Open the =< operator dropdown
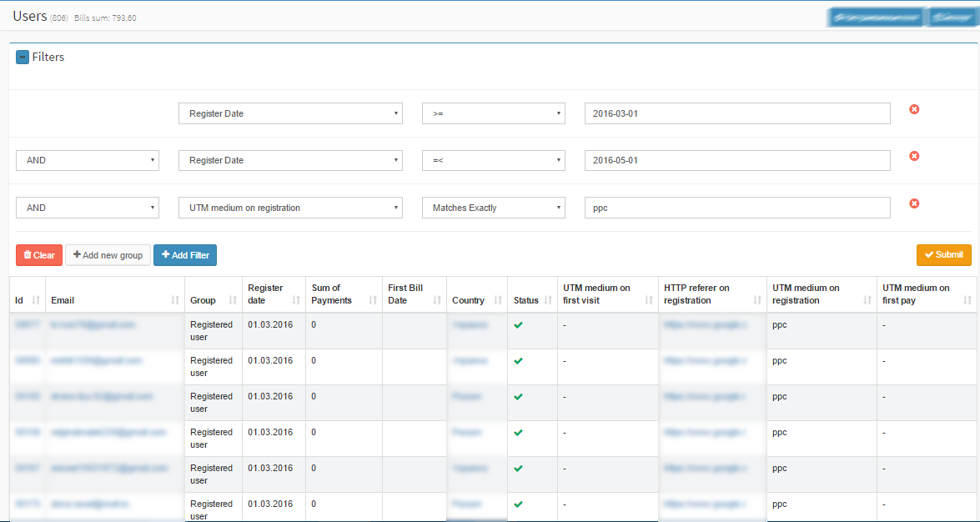 tap(494, 161)
